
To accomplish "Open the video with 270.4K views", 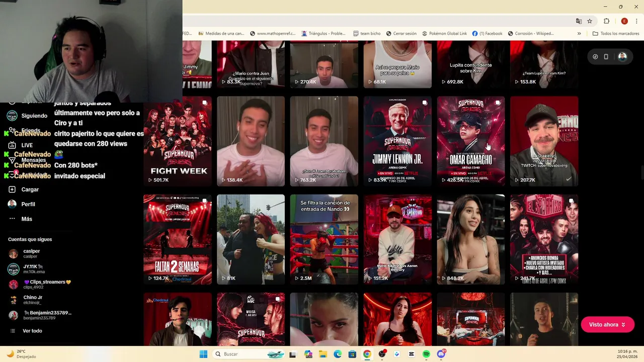I will click(x=324, y=64).
